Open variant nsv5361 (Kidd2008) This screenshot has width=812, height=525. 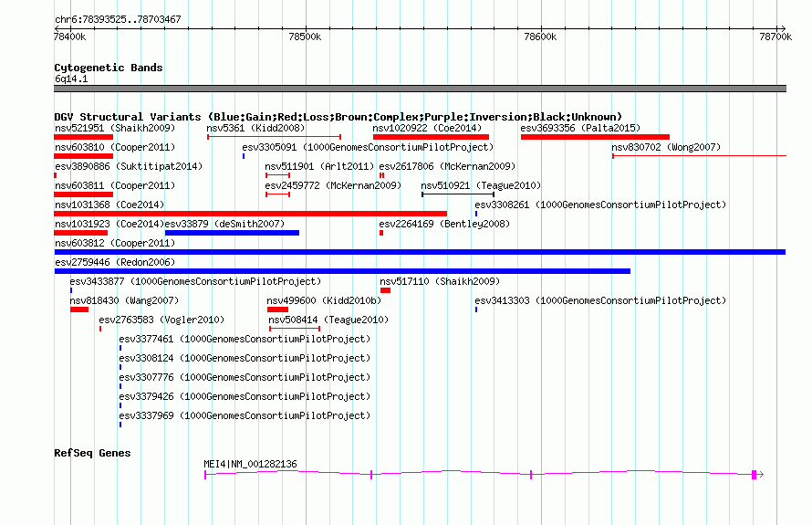tap(255, 128)
